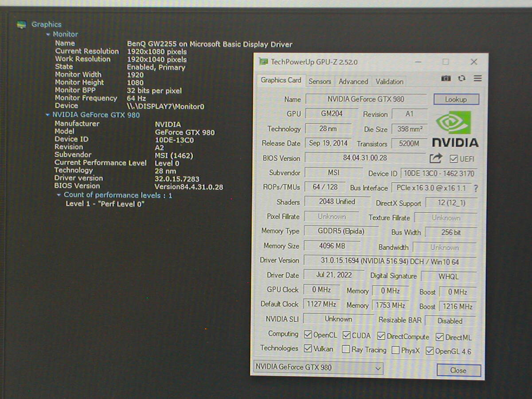Image resolution: width=532 pixels, height=399 pixels.
Task: Click the Resizable BAR Disabled field
Action: (x=450, y=321)
